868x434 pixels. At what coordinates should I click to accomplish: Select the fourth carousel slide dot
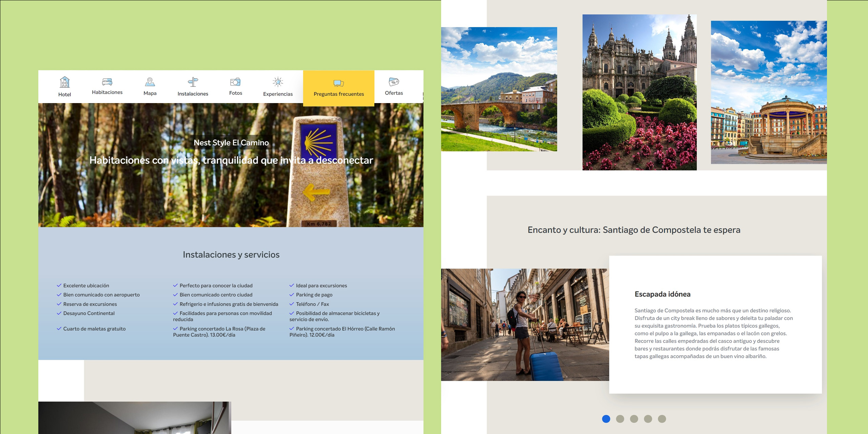tap(648, 419)
